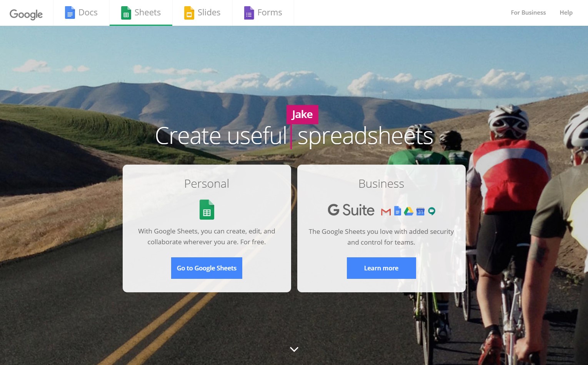This screenshot has height=365, width=588.
Task: Click the Learn more button
Action: pos(381,268)
